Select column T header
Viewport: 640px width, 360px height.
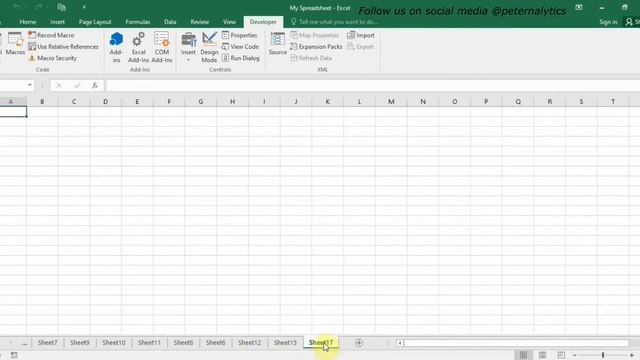pyautogui.click(x=613, y=102)
